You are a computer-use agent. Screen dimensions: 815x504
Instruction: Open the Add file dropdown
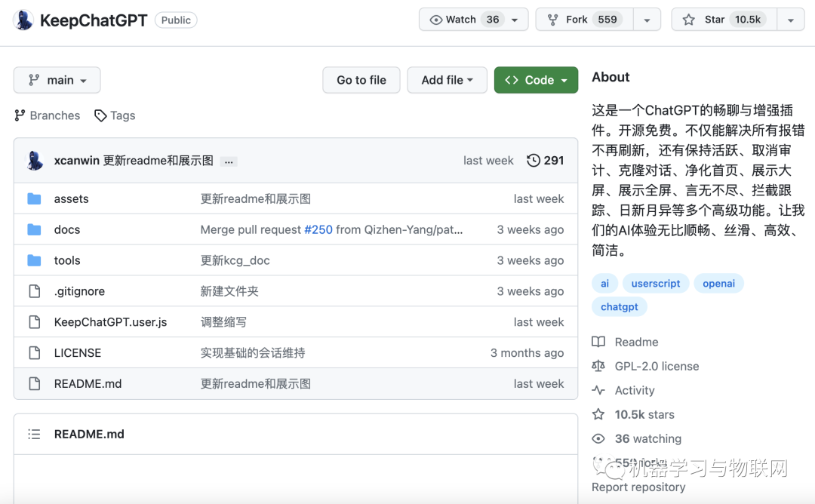coord(447,80)
